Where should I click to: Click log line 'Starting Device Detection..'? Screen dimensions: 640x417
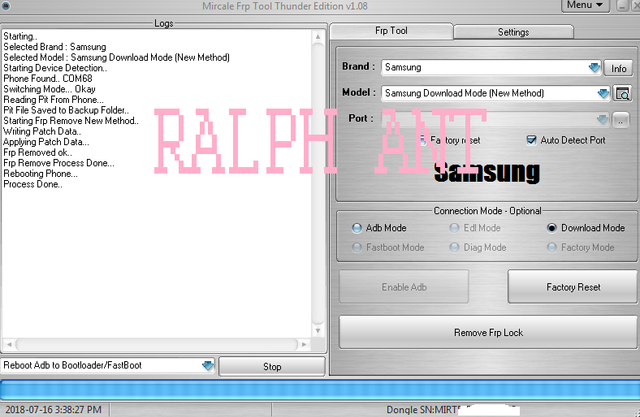[55, 68]
